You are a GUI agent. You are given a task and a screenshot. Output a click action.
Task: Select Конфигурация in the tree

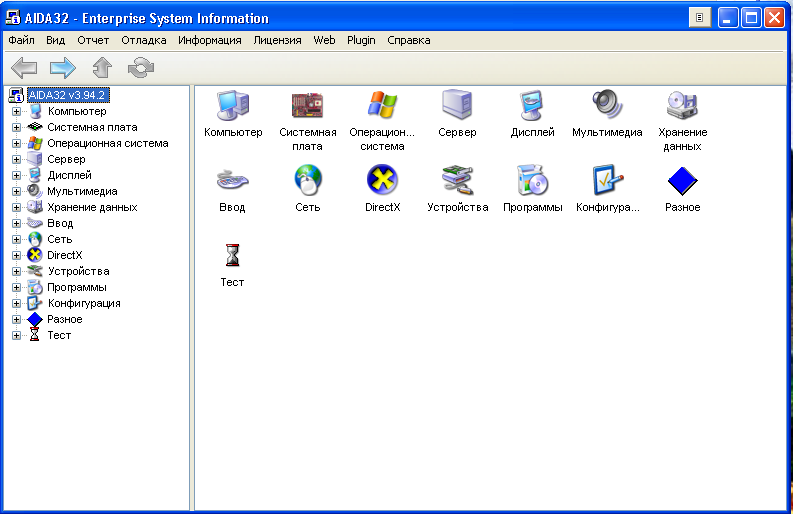click(x=84, y=304)
